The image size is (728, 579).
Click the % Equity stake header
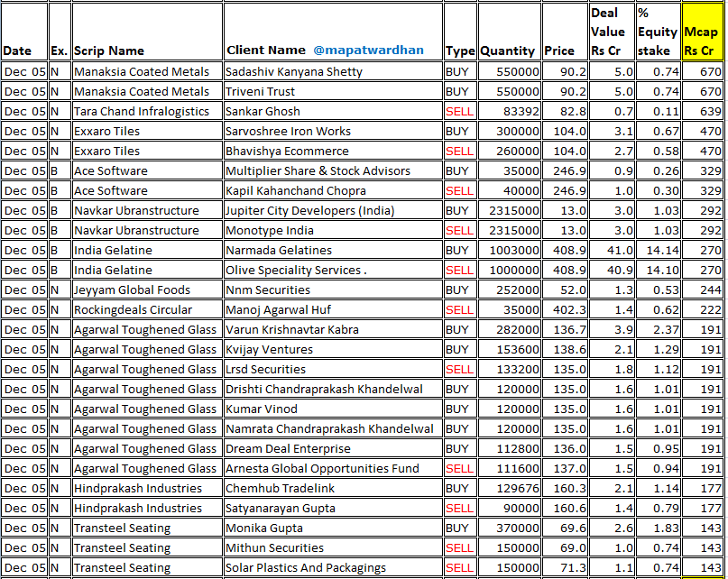(x=657, y=32)
